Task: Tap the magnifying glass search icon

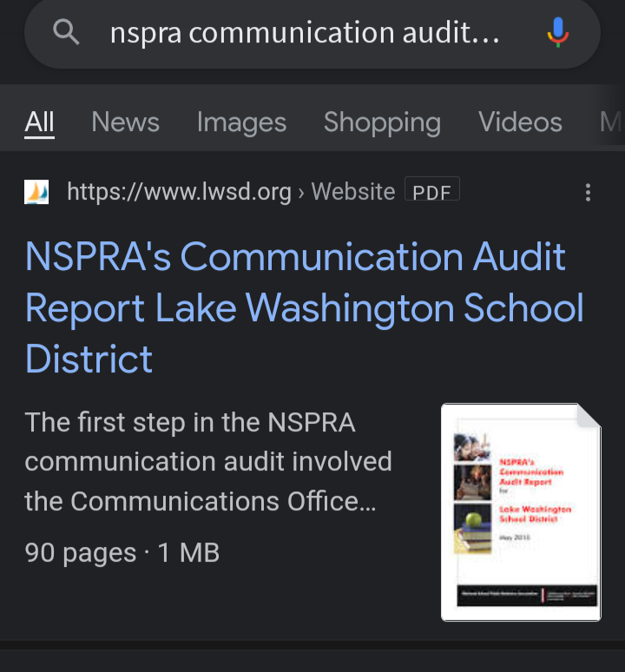Action: tap(66, 32)
